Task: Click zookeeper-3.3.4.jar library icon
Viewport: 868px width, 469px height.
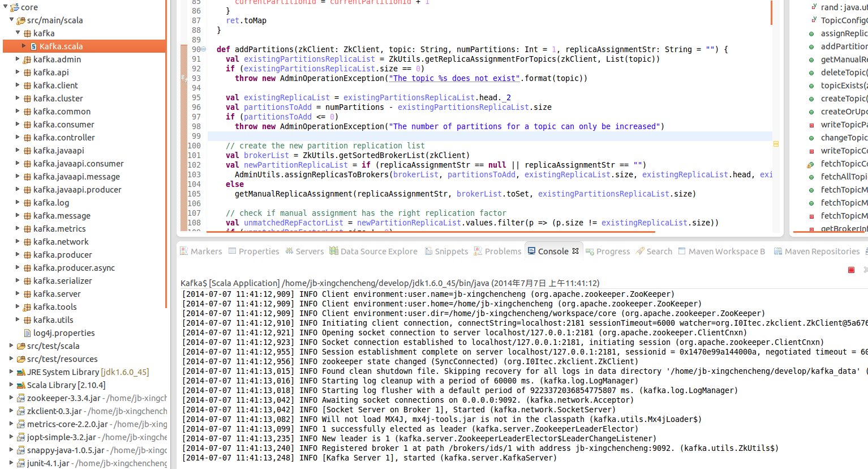Action: click(21, 398)
